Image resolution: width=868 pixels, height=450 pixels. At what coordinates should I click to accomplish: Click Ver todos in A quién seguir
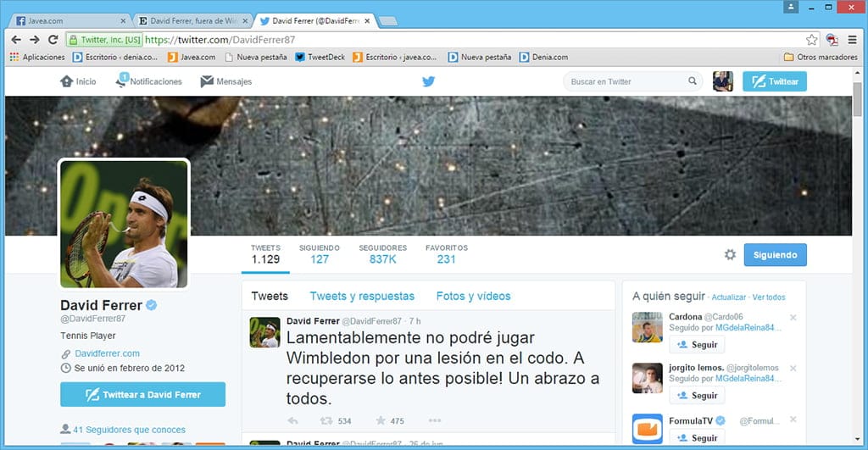tap(768, 297)
